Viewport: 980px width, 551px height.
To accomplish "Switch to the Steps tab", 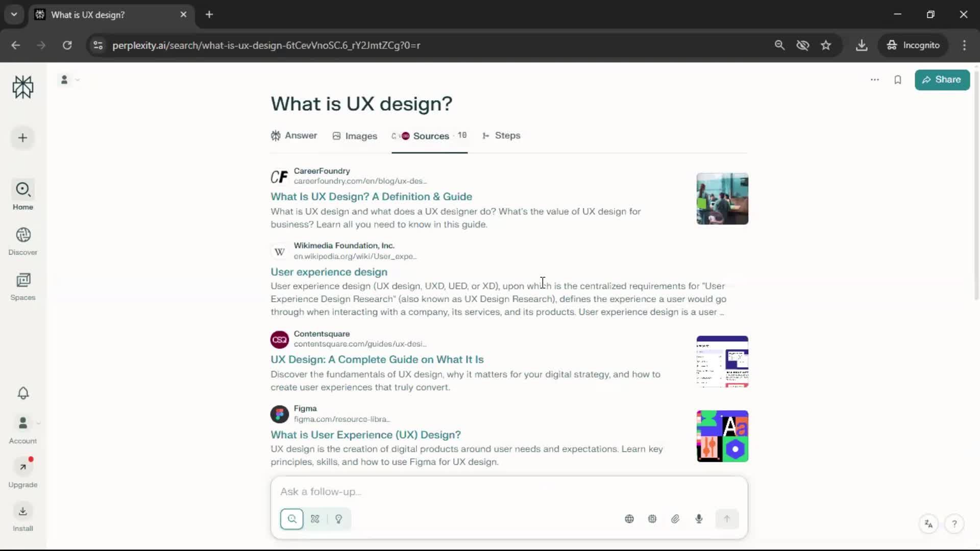I will point(501,136).
